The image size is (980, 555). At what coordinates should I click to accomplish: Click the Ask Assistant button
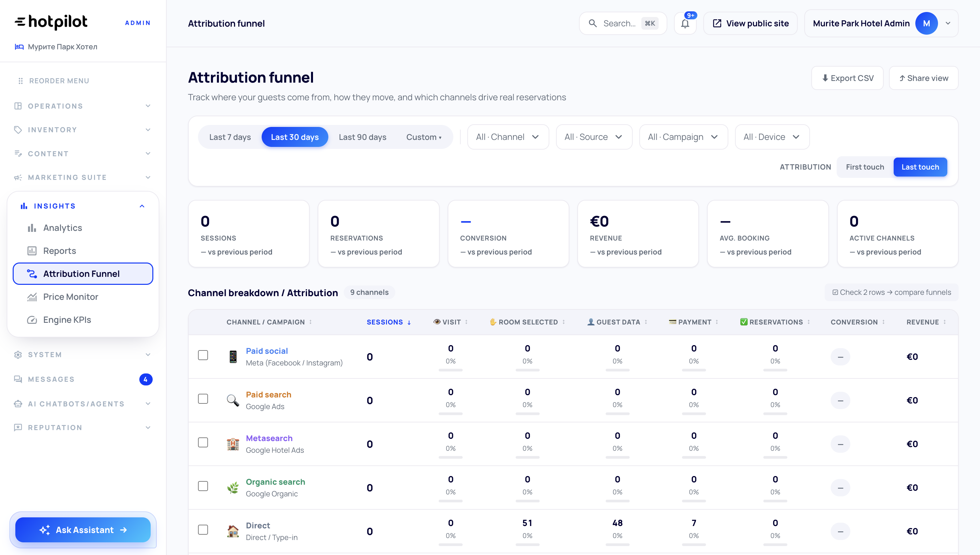coord(83,530)
